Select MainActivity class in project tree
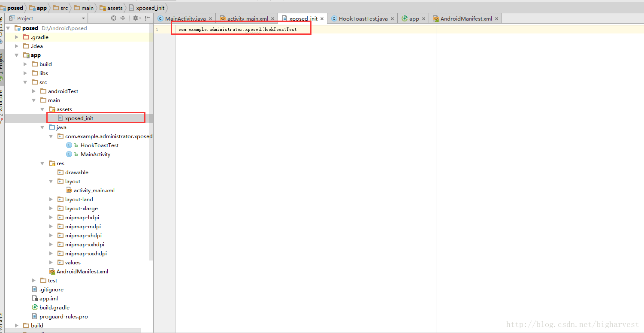Viewport: 644px width, 333px height. [x=95, y=154]
